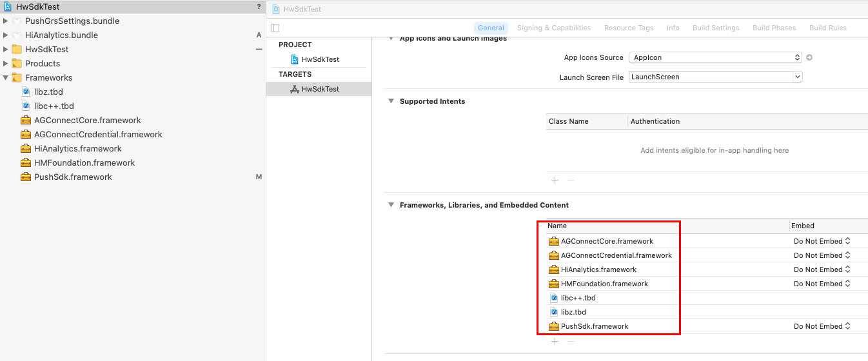Collapse Frameworks, Libraries, and Embedded Content section
Image resolution: width=868 pixels, height=361 pixels.
pos(391,205)
